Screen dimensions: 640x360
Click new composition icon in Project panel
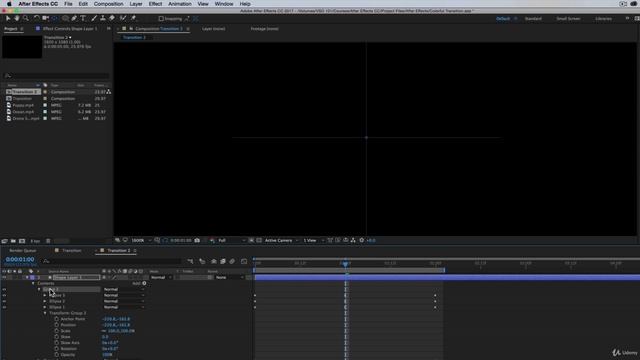[x=22, y=241]
